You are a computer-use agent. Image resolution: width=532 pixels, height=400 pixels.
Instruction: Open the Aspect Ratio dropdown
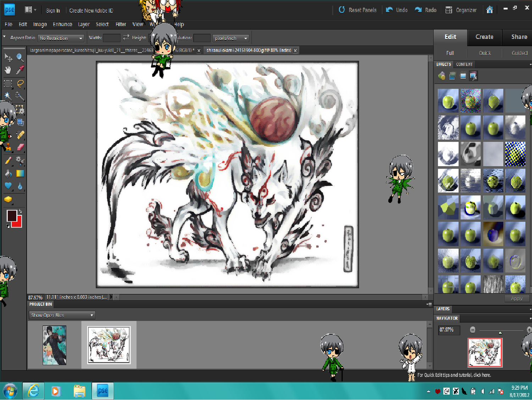click(61, 38)
